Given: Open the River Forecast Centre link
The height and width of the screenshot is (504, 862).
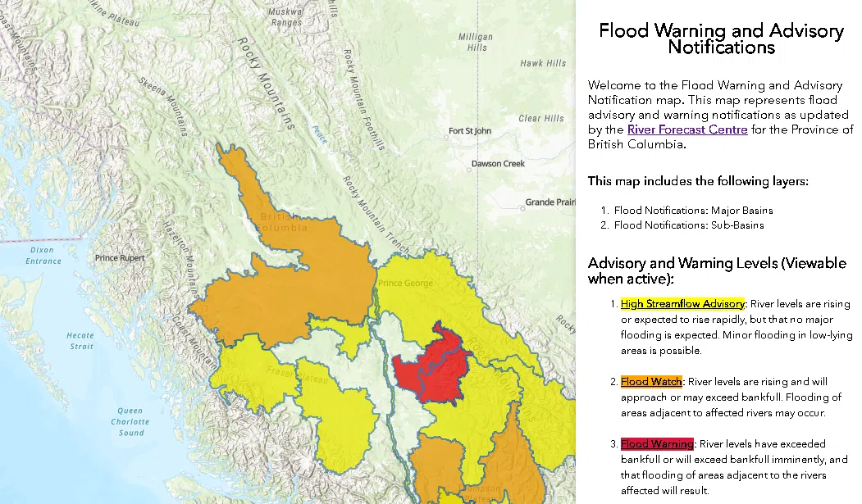Looking at the screenshot, I should point(687,129).
